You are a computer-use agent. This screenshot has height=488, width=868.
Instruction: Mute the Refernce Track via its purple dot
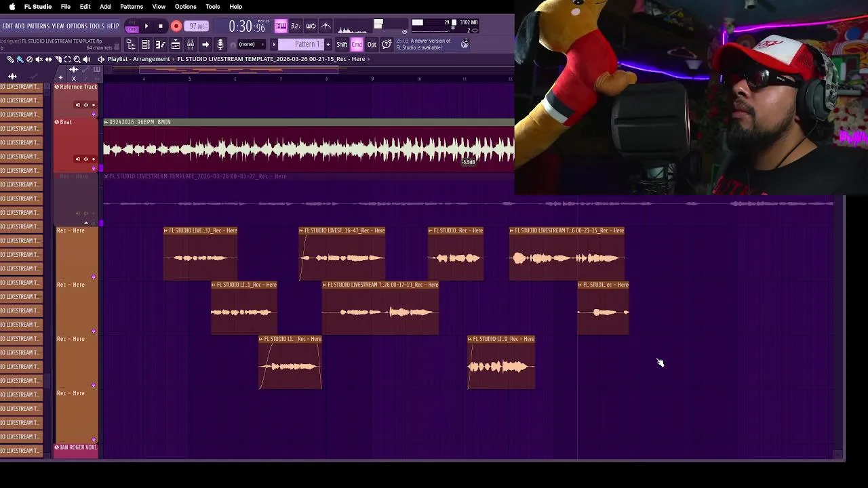point(94,114)
